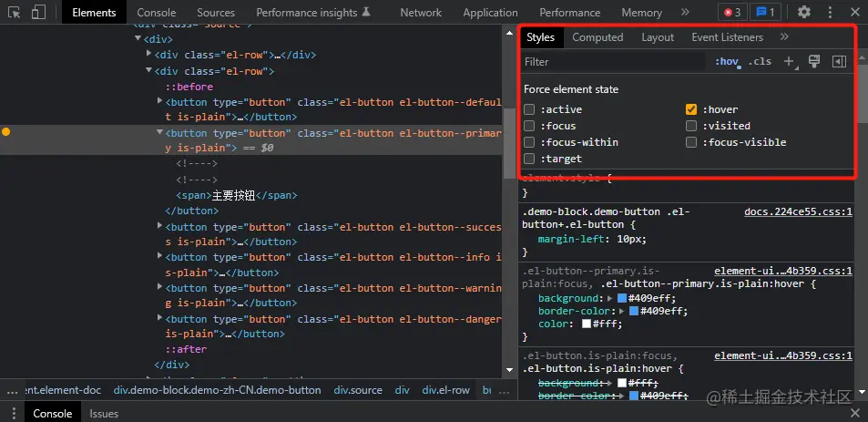The height and width of the screenshot is (422, 868).
Task: Expand the el-button--danger button node
Action: click(160, 318)
